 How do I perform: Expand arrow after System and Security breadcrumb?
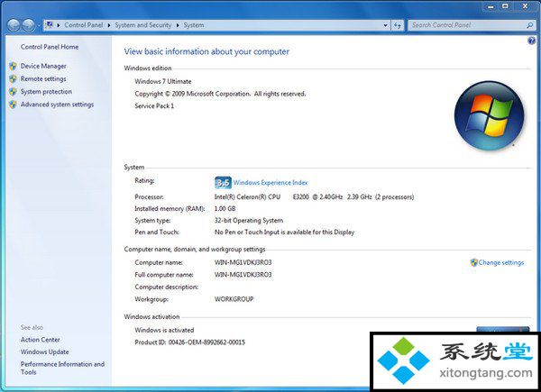178,25
